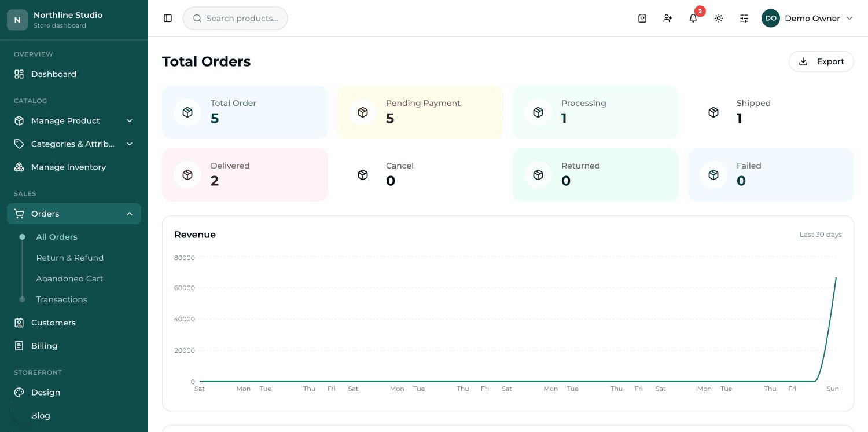Expand the Manage Product chevron

130,121
